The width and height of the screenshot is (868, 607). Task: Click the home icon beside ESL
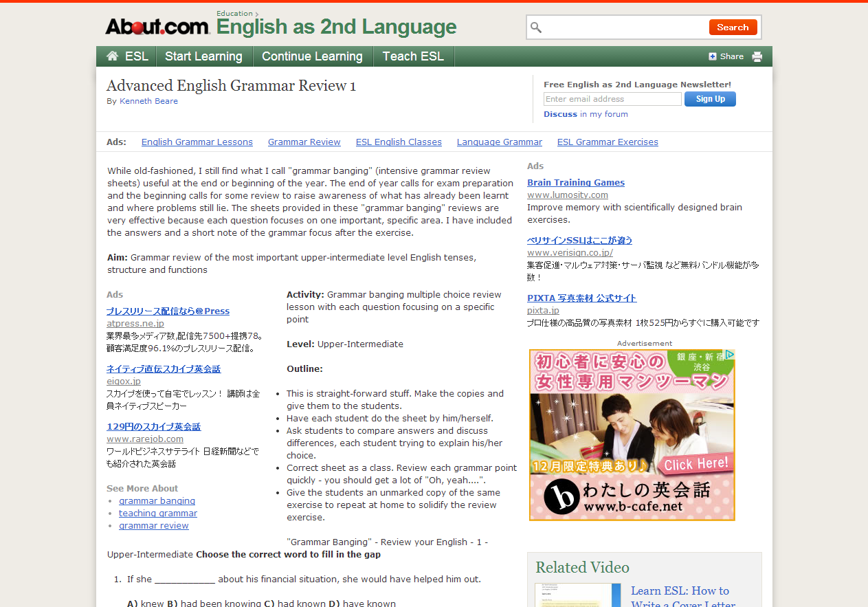pyautogui.click(x=113, y=56)
